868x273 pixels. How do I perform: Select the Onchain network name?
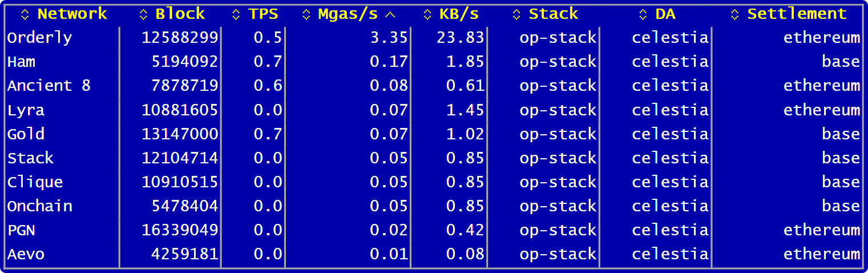[40, 206]
